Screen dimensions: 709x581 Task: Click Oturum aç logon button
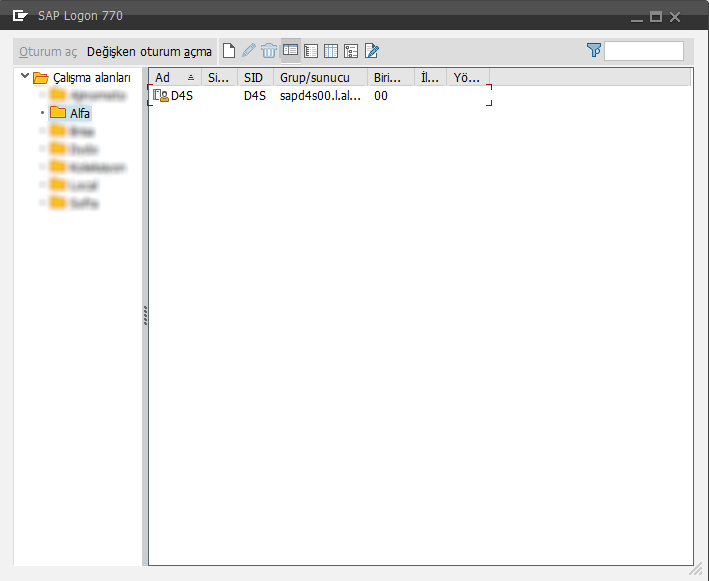point(48,52)
